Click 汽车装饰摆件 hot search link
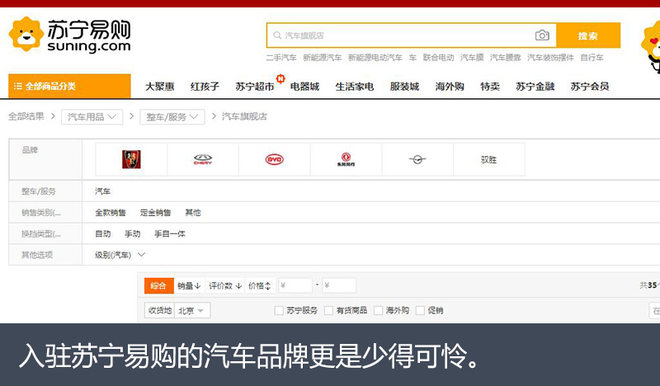660x386 pixels. pyautogui.click(x=551, y=58)
